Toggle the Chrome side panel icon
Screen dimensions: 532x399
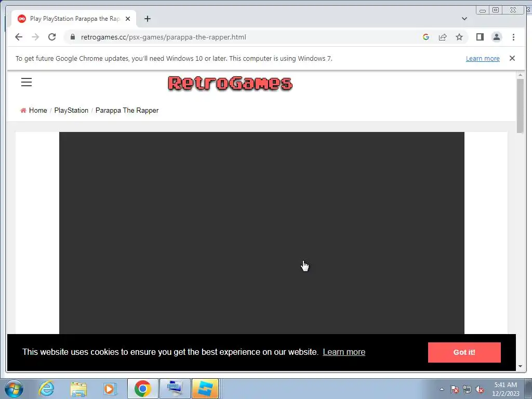(480, 37)
